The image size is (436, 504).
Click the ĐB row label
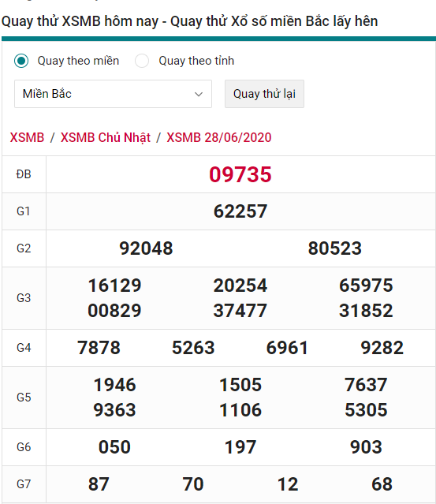(x=24, y=174)
